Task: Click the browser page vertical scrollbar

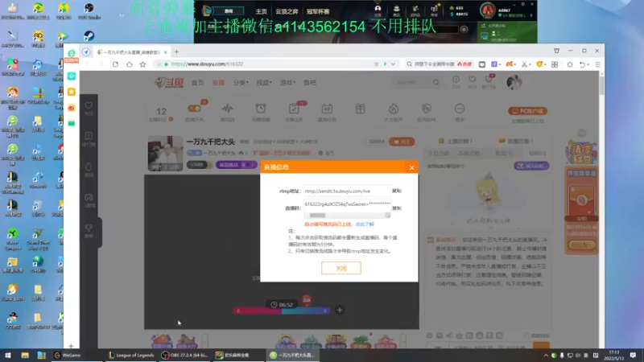Action: pos(601,84)
